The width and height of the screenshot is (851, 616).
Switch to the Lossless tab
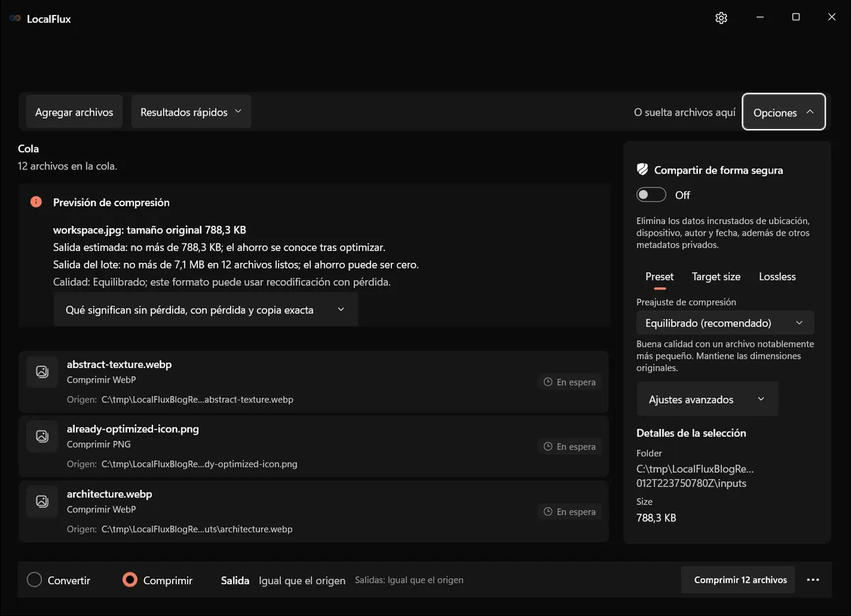[x=777, y=276]
